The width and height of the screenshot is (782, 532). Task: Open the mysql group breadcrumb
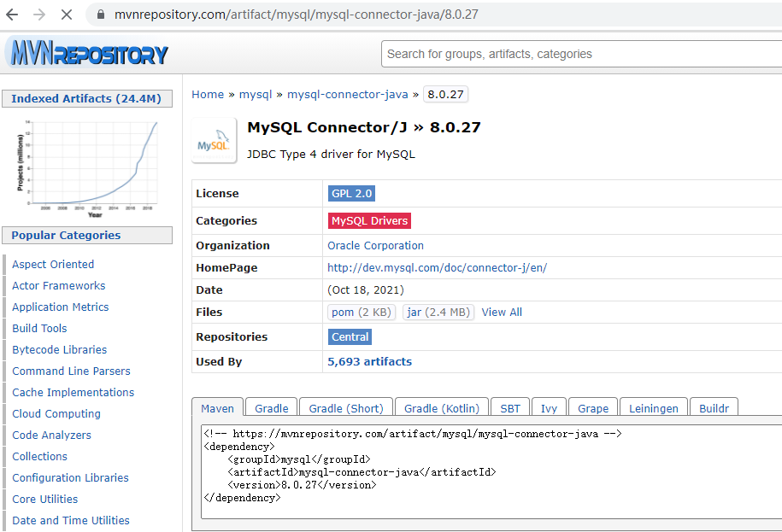coord(256,94)
